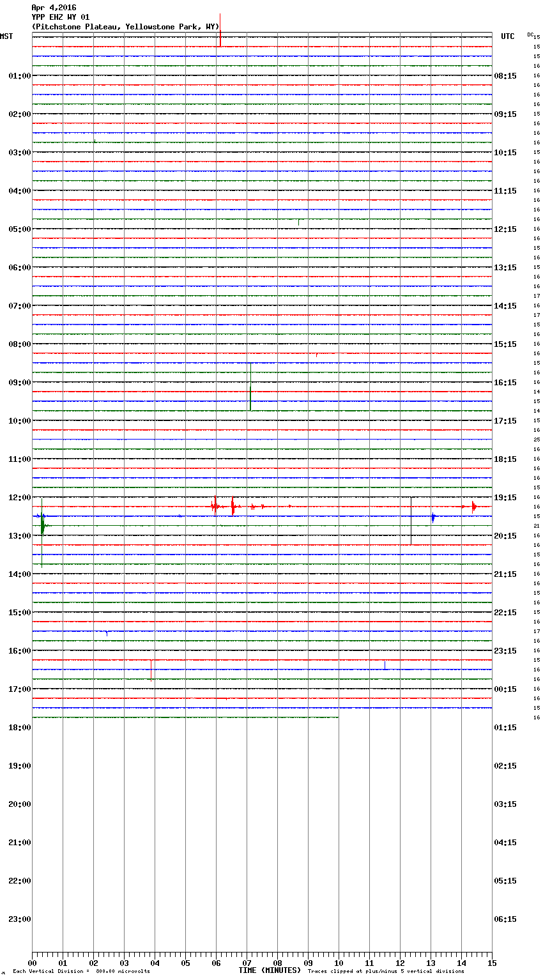Click the UTC timezone header label

(507, 36)
